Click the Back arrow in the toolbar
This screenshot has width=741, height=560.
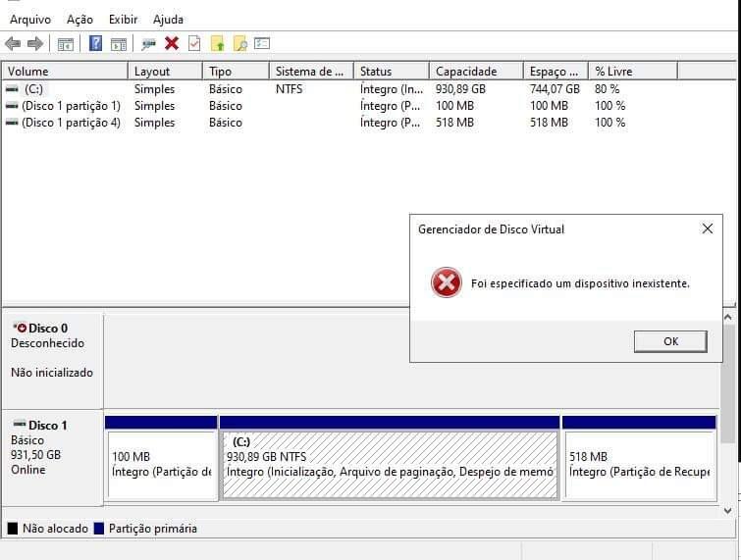[x=13, y=44]
